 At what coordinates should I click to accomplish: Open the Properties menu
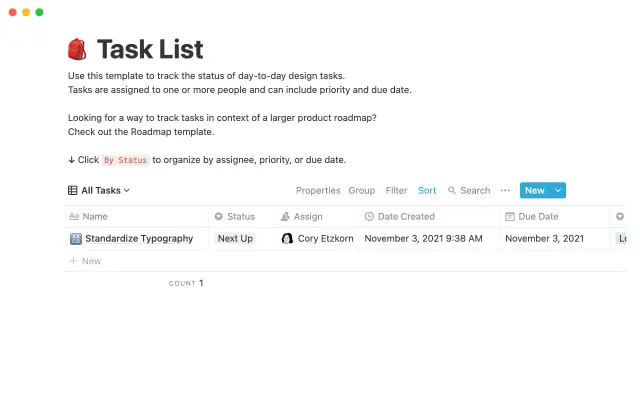coord(318,191)
